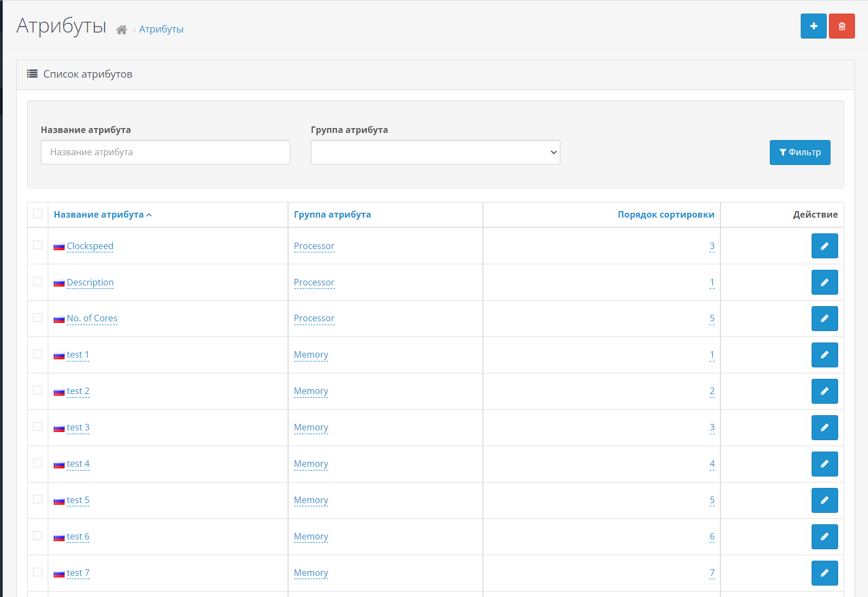Select the Clockspeed row checkbox
The height and width of the screenshot is (597, 868).
[x=37, y=245]
